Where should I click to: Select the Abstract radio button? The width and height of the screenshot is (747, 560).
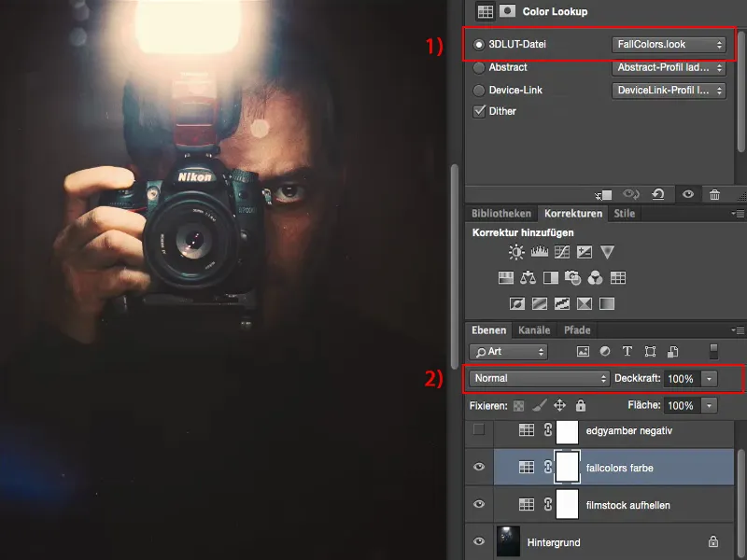(479, 67)
